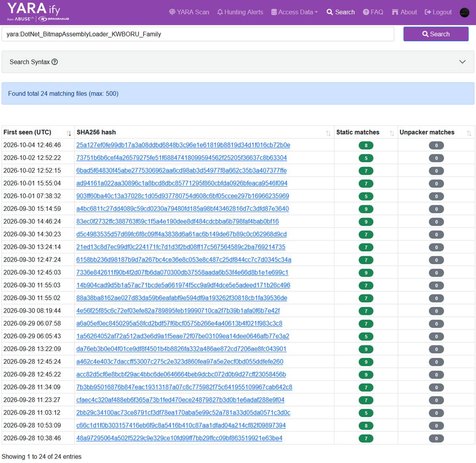Click timestamp 2026-10-04 12:46:46
Viewport: 476px width, 463px height.
[32, 145]
